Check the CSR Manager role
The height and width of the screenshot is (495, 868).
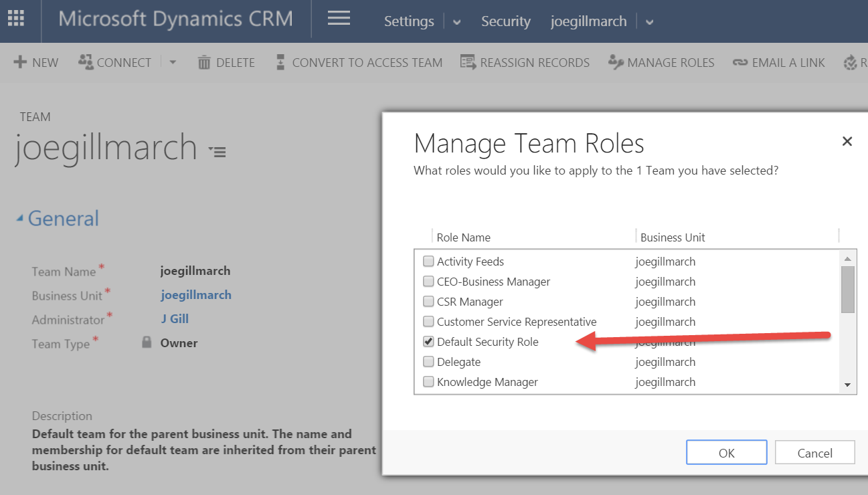428,302
